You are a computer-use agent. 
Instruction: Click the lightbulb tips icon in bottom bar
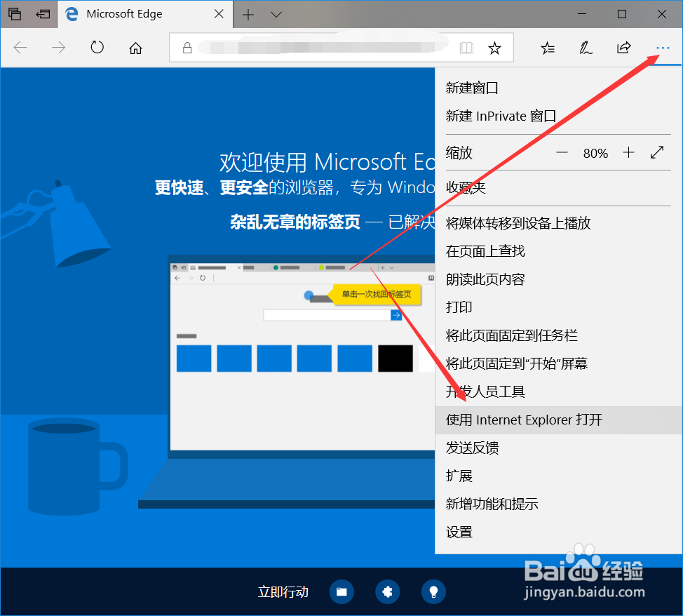coord(433,591)
